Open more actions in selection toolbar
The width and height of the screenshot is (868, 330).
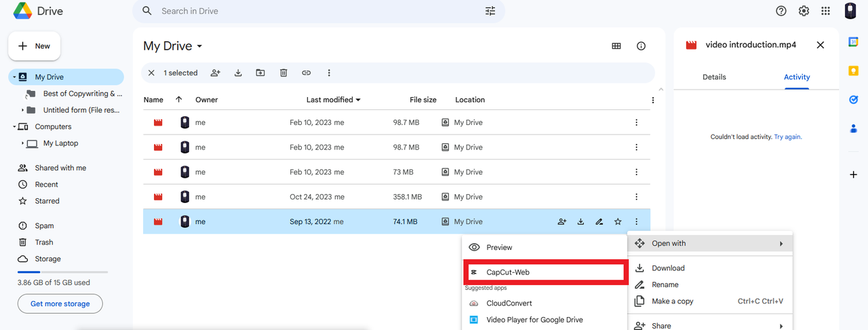coord(329,73)
